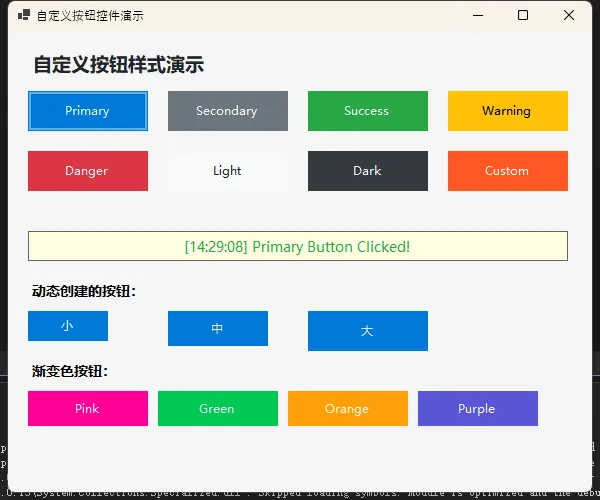The height and width of the screenshot is (500, 600).
Task: Choose the Purple gradient button
Action: [477, 408]
